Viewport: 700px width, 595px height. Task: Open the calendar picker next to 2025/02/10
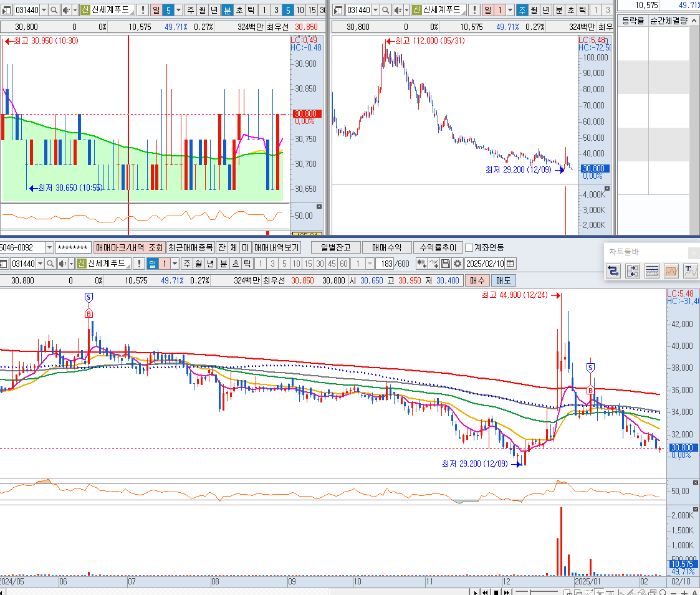511,264
